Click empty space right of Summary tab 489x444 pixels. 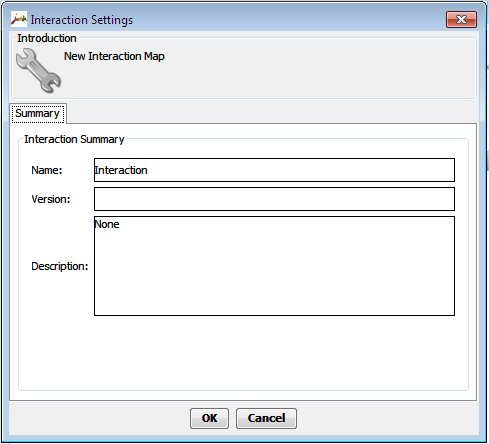tap(272, 113)
